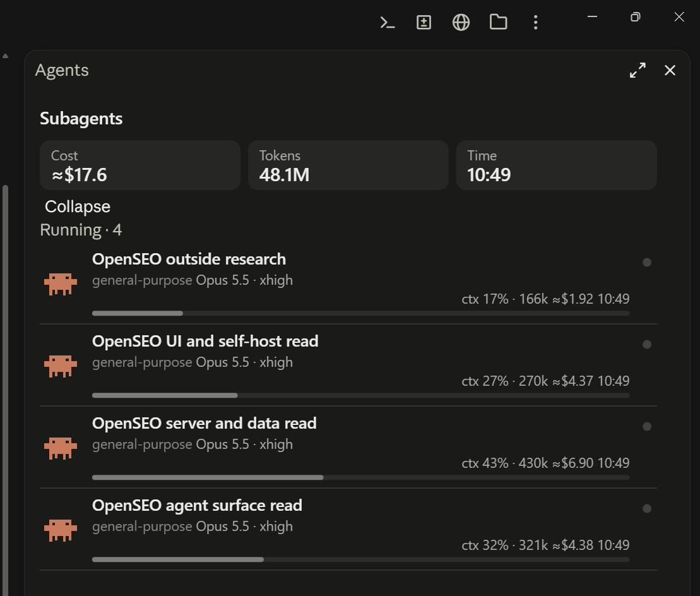This screenshot has width=700, height=596.
Task: Click status dot for OpenSEO UI and self-host read
Action: (x=646, y=344)
